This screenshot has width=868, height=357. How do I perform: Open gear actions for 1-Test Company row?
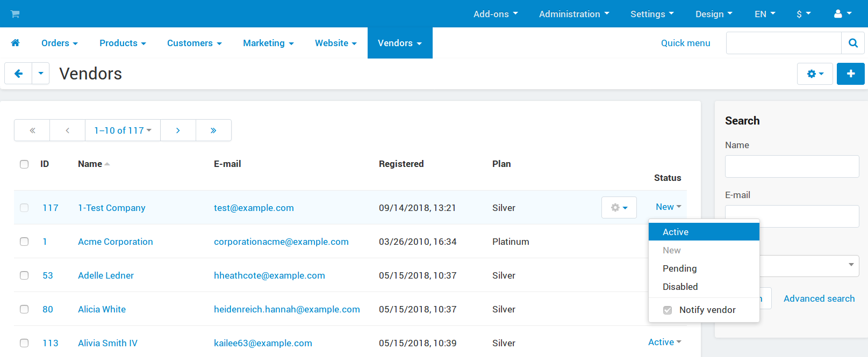(619, 207)
